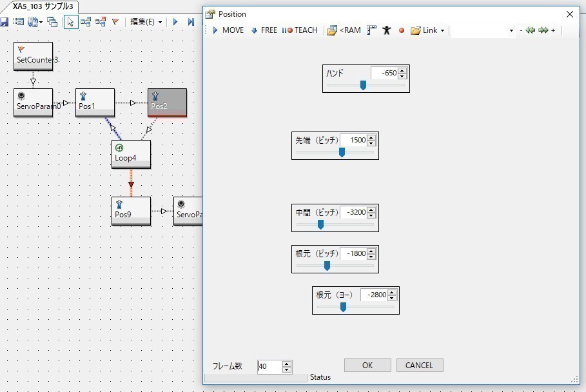Click the cascade windows icon

click(52, 22)
